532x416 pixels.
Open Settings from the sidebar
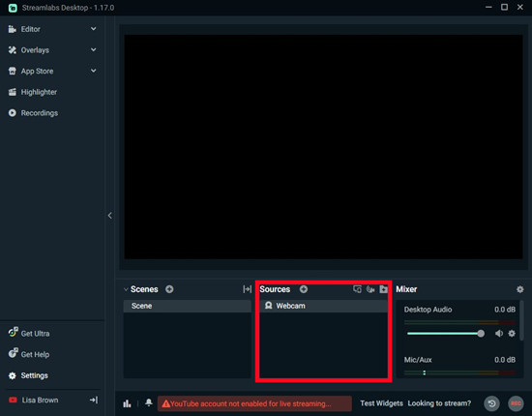click(x=34, y=375)
